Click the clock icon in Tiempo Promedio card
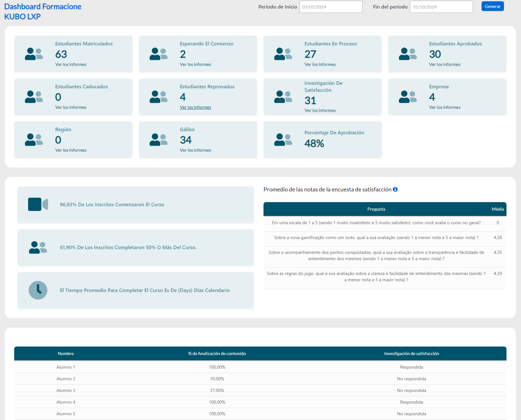 [x=38, y=290]
